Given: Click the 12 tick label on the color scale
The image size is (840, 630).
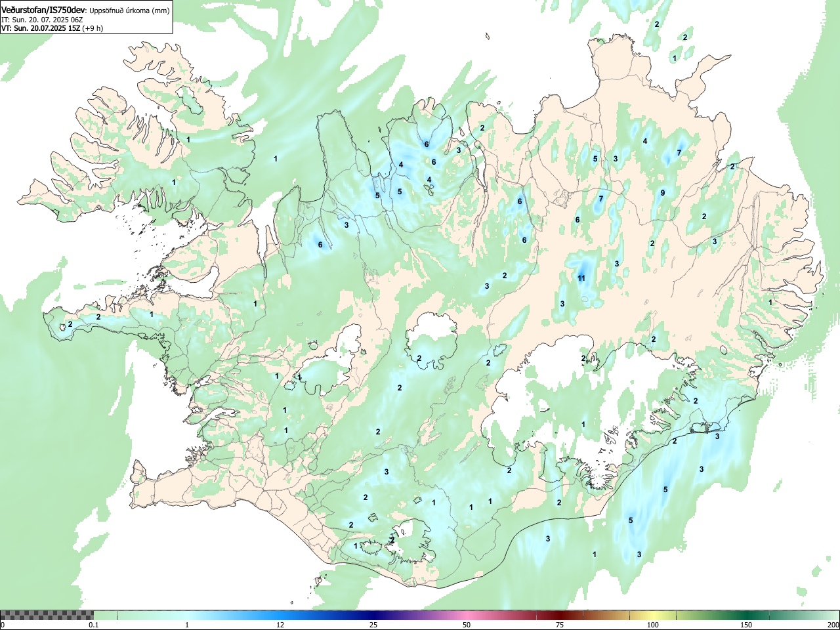Looking at the screenshot, I should [280, 625].
